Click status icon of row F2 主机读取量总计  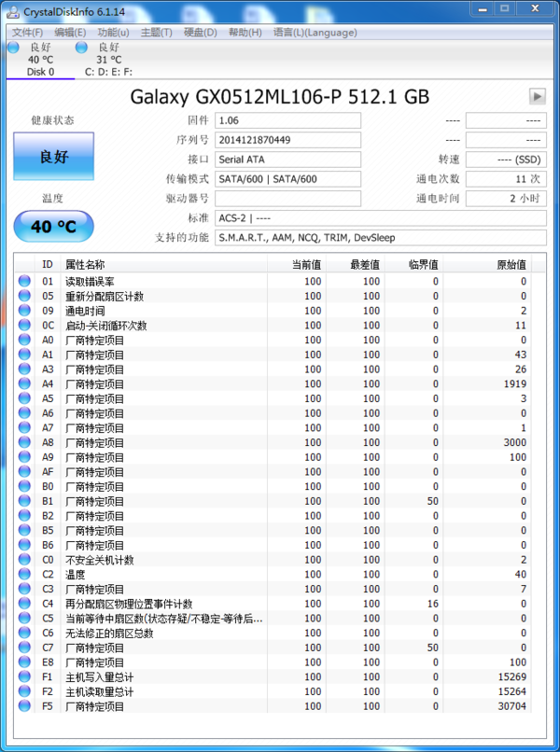click(x=24, y=691)
